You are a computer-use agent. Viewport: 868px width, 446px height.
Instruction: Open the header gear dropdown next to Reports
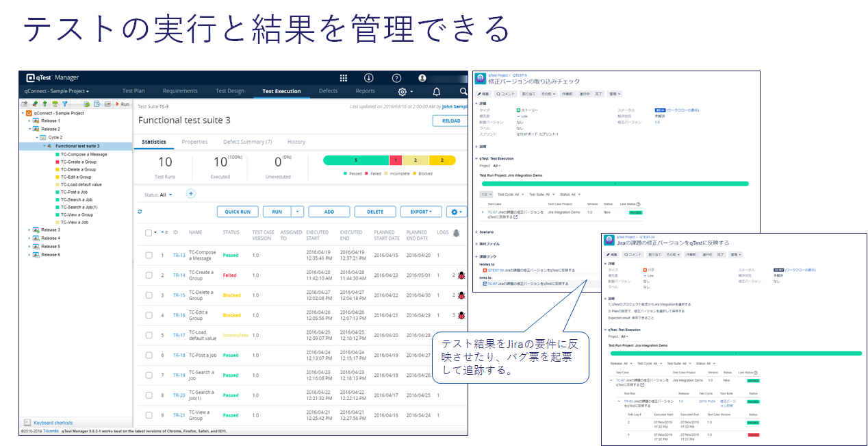(x=405, y=91)
